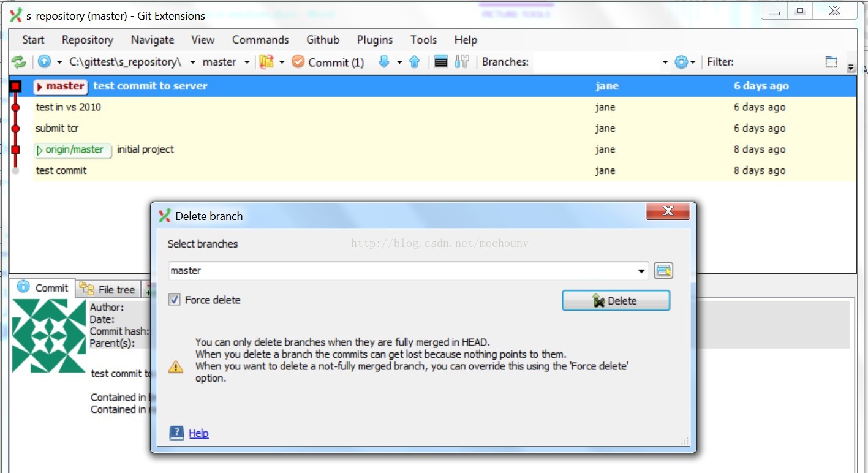Screen dimensions: 868x473
Task: Open the Navigate menu
Action: [x=153, y=40]
